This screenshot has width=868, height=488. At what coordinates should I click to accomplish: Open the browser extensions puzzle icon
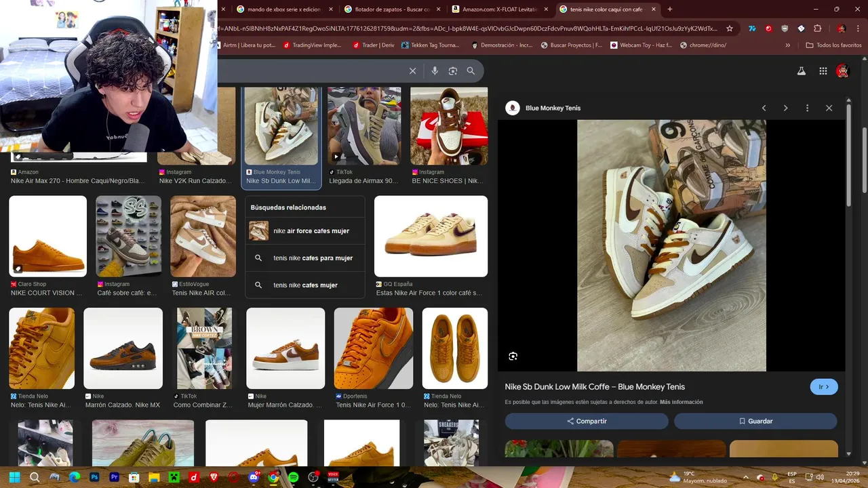817,28
